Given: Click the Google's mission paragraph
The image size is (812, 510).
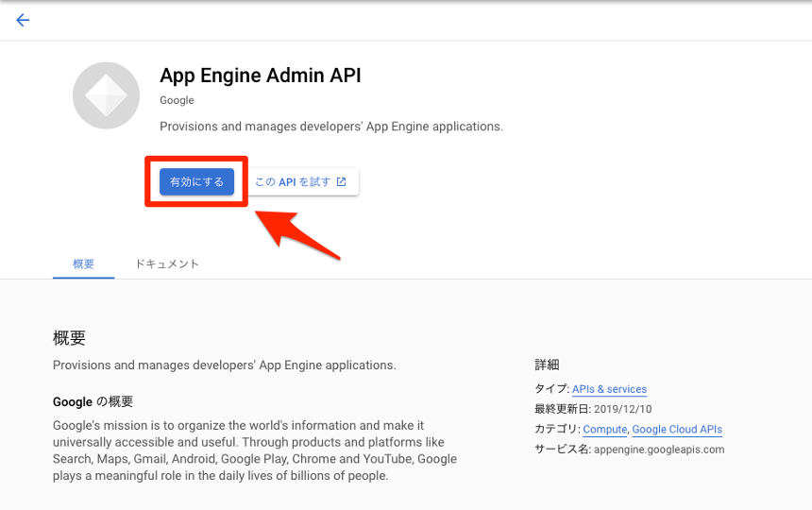Looking at the screenshot, I should pos(255,450).
